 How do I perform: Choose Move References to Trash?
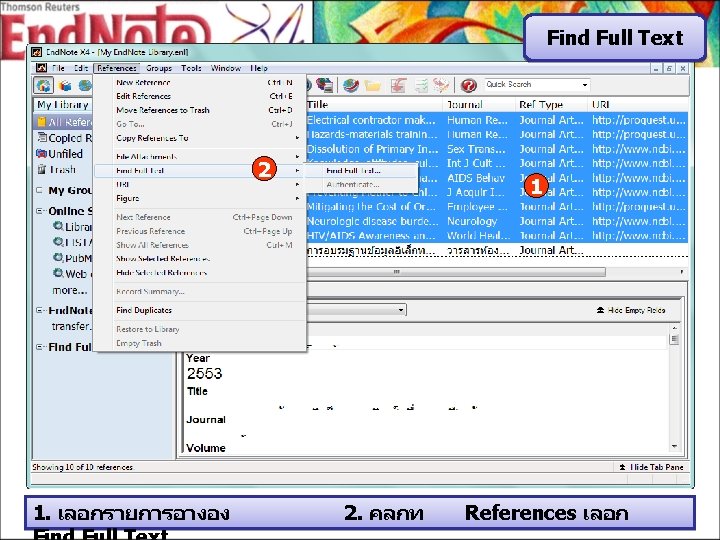click(x=200, y=110)
